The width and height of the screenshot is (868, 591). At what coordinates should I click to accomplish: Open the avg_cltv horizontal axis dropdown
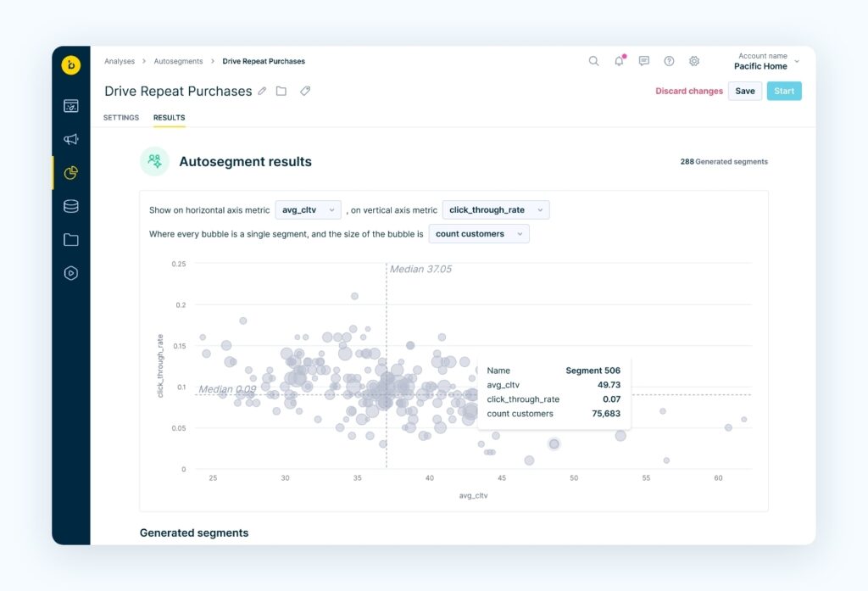pos(308,209)
